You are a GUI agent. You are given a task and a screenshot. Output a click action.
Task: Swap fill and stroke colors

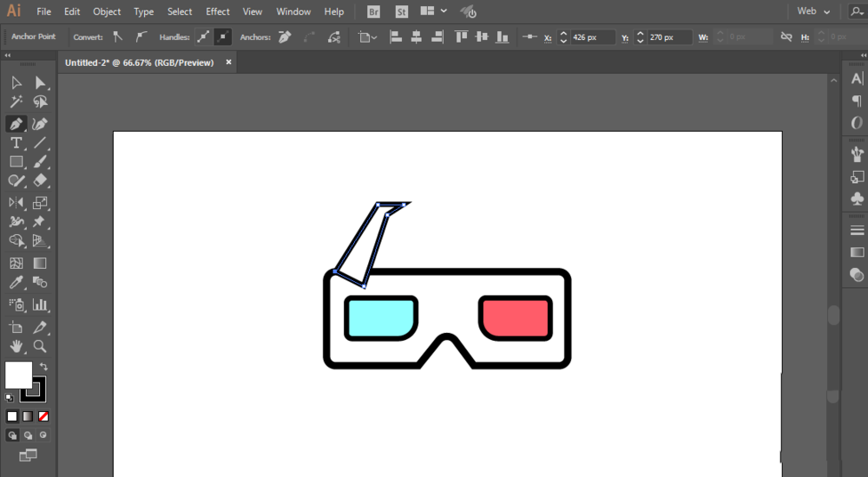(43, 366)
